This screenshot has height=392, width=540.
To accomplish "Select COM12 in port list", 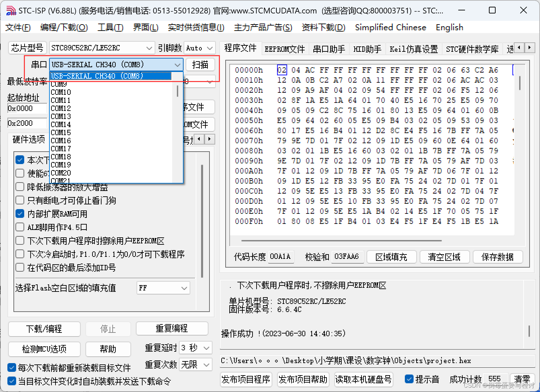I will (61, 108).
